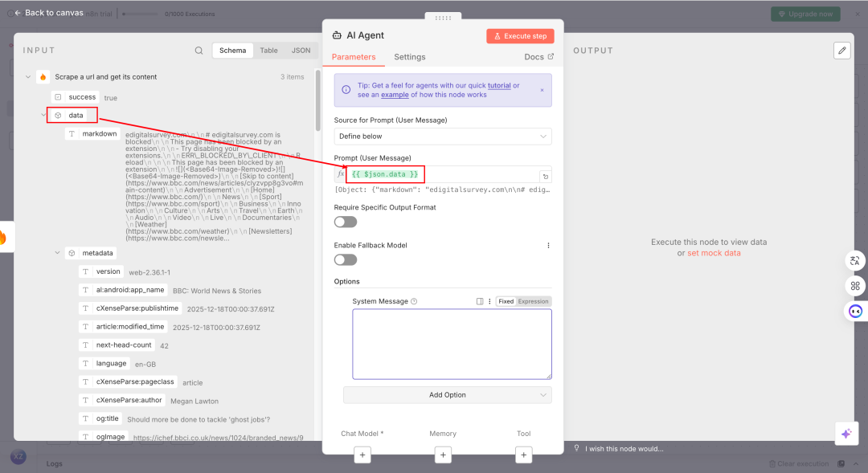Viewport: 868px width, 473px height.
Task: Open System Message focus panel icon
Action: click(480, 301)
